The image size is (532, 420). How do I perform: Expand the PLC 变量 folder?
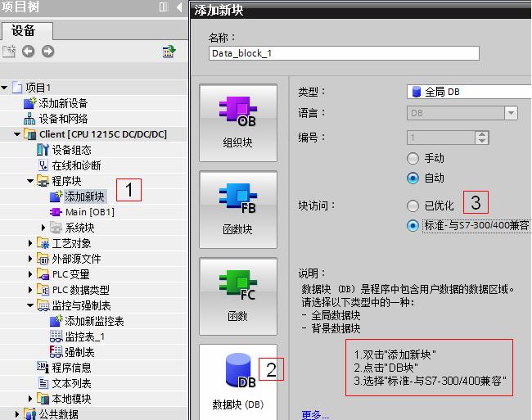coord(30,274)
